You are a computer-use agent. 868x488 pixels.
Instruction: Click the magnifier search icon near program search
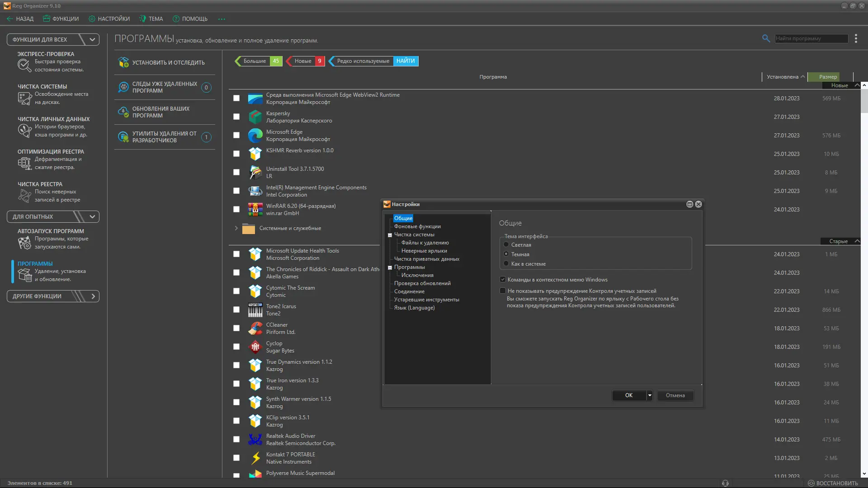(766, 38)
